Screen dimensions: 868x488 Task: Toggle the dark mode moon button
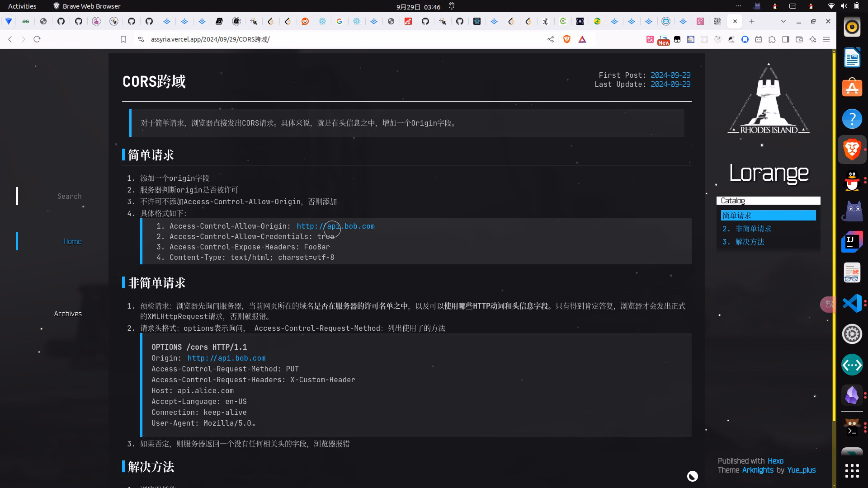pyautogui.click(x=693, y=476)
